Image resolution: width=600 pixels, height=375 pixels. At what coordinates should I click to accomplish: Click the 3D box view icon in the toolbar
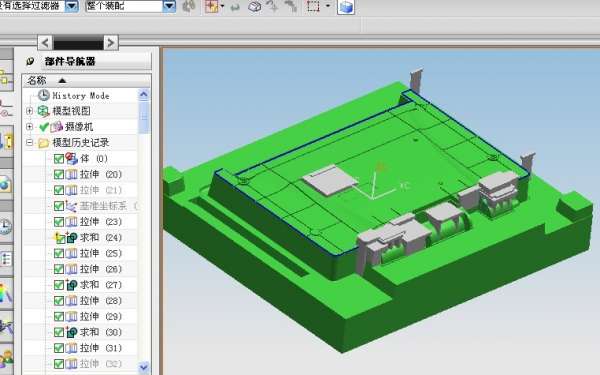(255, 7)
